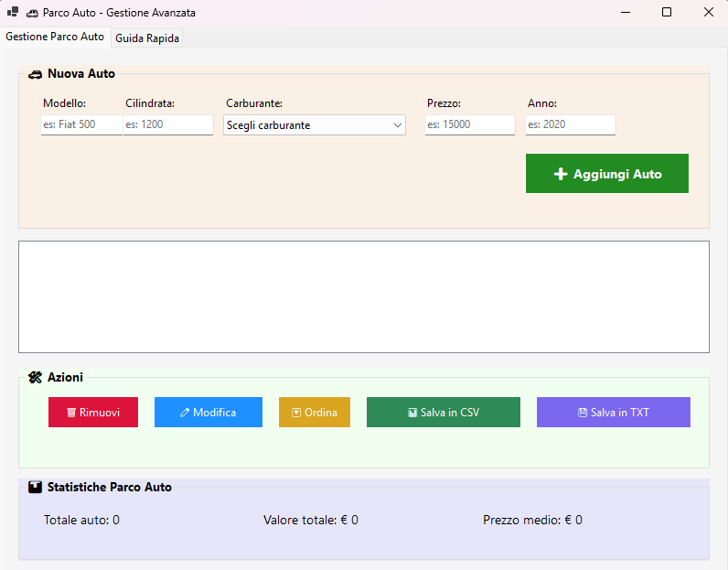728x570 pixels.
Task: Switch to the Guida Rapida tab
Action: click(147, 38)
